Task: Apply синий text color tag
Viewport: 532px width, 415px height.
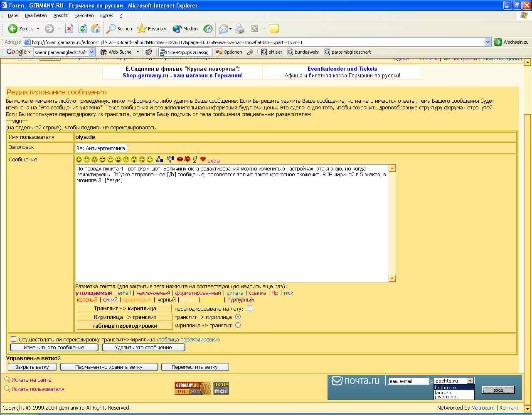Action: click(x=110, y=299)
